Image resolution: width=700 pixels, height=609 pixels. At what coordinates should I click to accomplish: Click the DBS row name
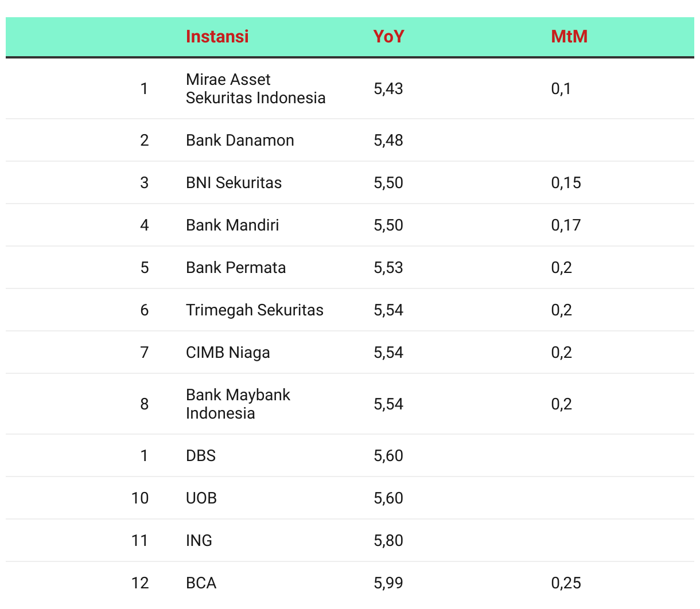(x=201, y=456)
